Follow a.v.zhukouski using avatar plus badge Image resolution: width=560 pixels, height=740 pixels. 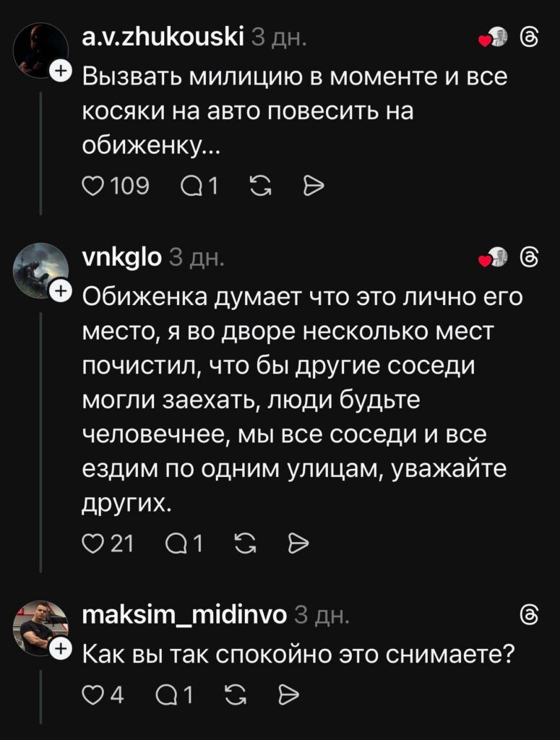click(x=61, y=70)
